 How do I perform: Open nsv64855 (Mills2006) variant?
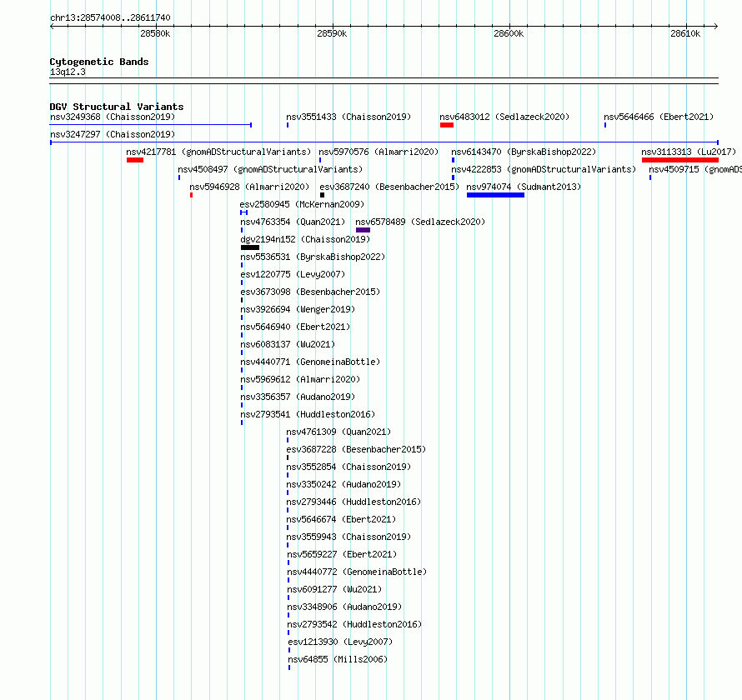338,659
